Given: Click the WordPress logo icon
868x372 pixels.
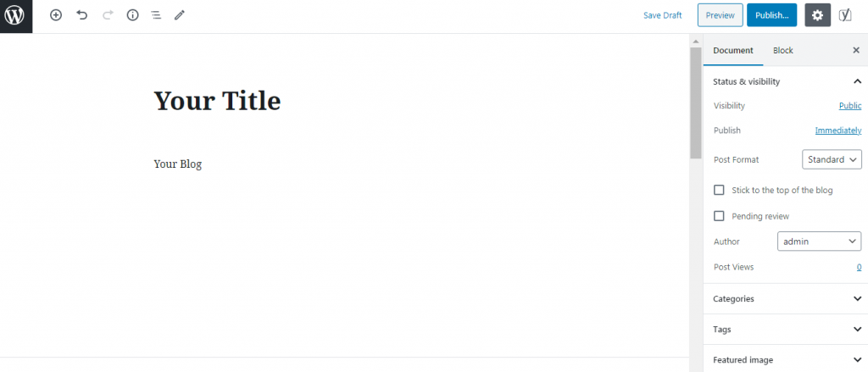Looking at the screenshot, I should click(15, 15).
